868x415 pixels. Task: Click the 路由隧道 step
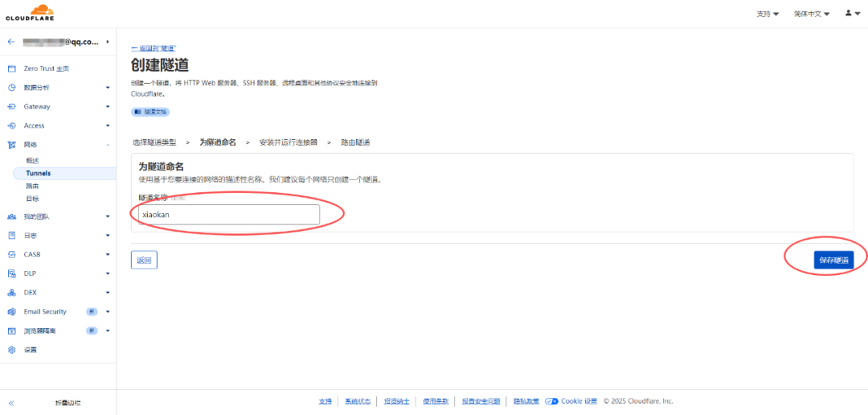pos(355,142)
